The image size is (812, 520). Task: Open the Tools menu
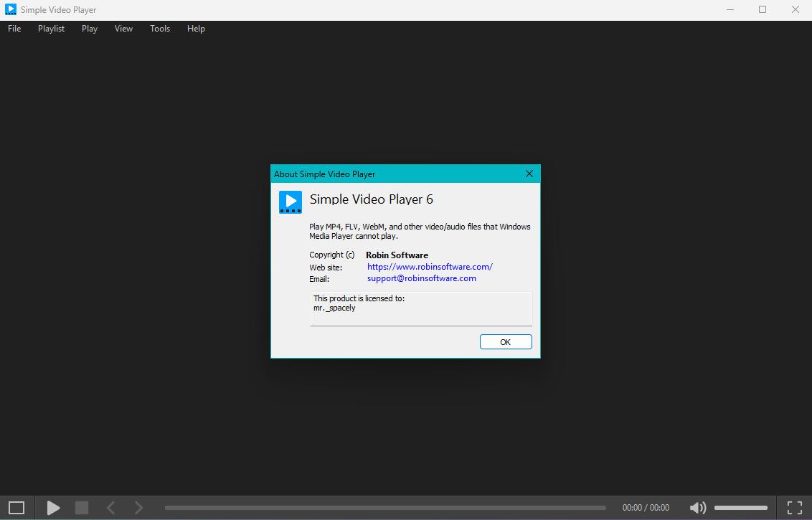160,29
